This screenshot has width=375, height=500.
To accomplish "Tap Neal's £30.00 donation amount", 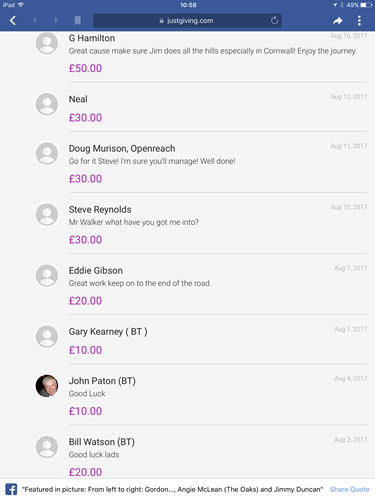I will coord(85,118).
